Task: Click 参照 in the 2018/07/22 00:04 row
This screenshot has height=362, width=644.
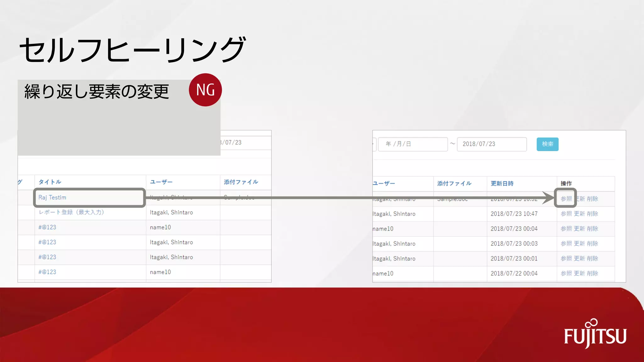Action: [566, 273]
